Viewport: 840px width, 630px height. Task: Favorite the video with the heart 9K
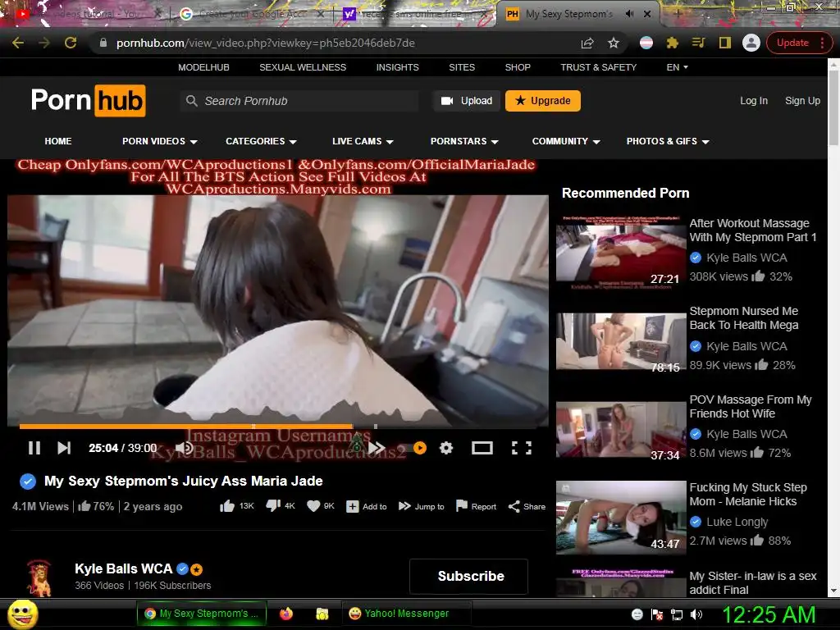pyautogui.click(x=321, y=506)
